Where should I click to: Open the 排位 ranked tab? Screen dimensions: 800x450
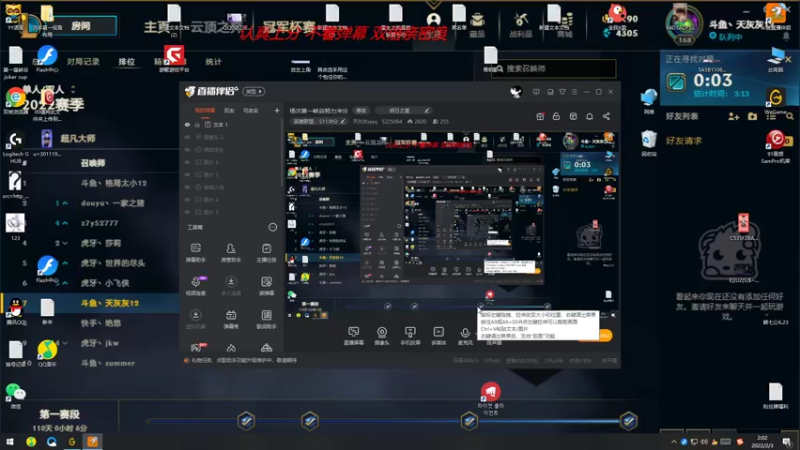pyautogui.click(x=127, y=62)
